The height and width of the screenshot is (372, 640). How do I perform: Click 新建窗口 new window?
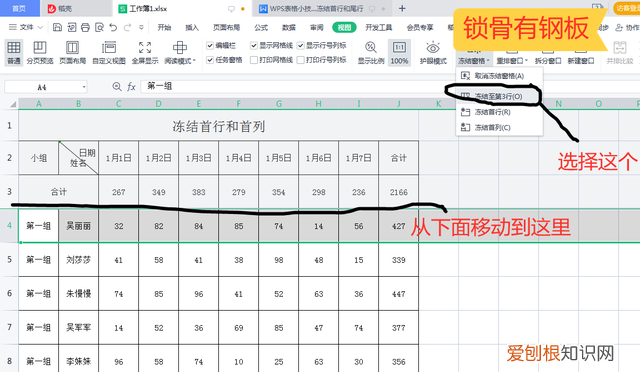point(581,60)
